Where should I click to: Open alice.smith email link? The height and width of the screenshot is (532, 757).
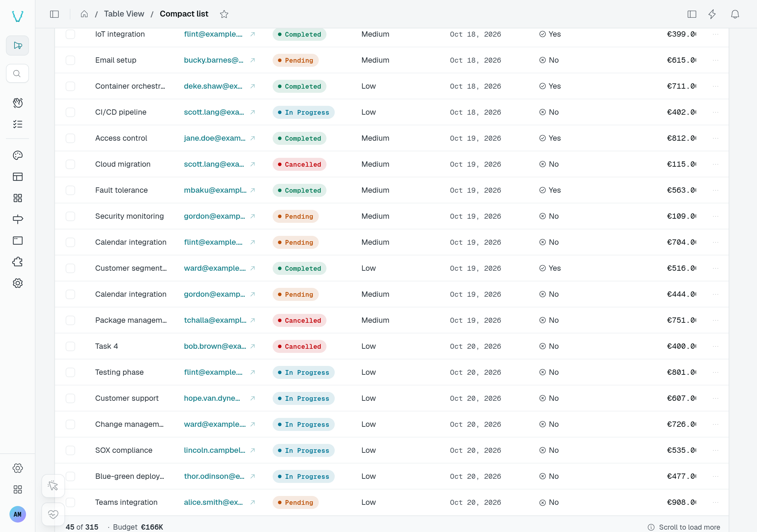pyautogui.click(x=213, y=502)
